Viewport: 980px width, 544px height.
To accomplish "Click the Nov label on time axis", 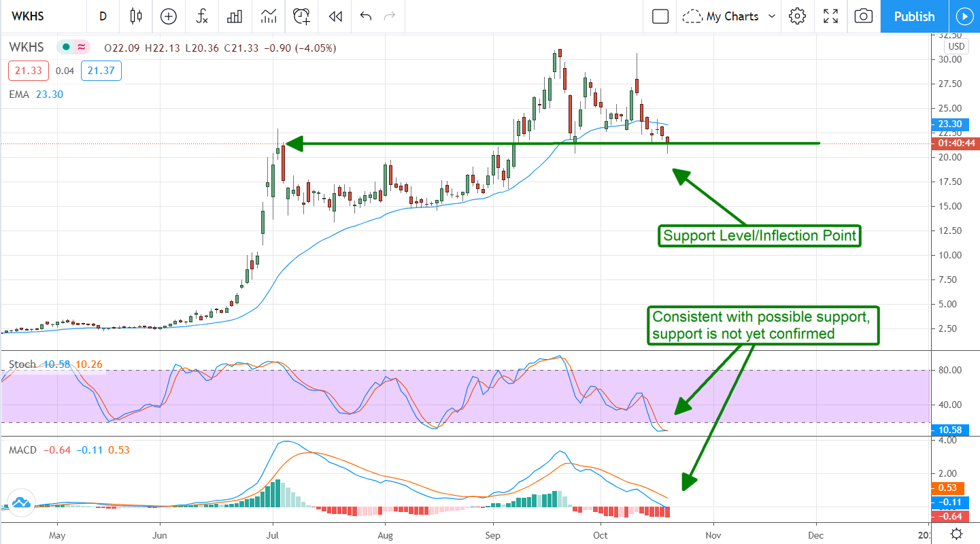I will point(714,534).
